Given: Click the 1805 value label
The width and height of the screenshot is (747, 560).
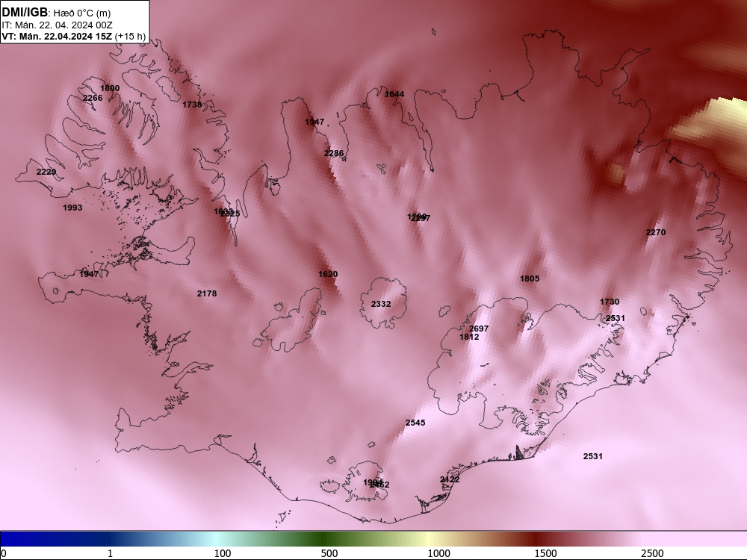Looking at the screenshot, I should [530, 279].
